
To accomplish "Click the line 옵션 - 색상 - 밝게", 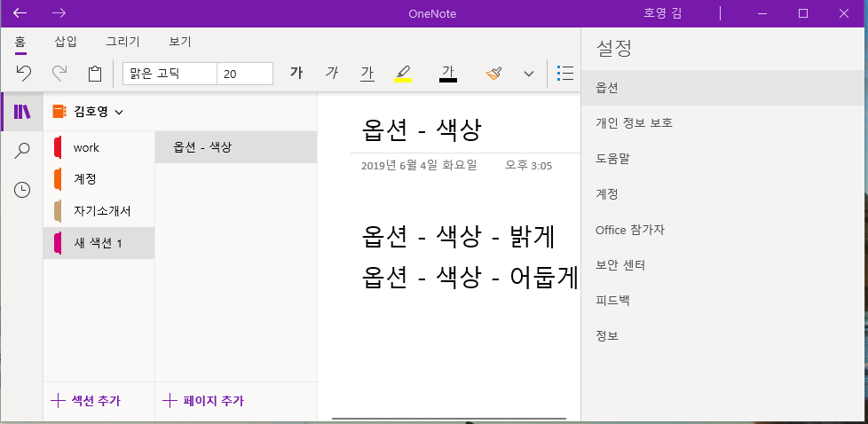I will [x=458, y=238].
